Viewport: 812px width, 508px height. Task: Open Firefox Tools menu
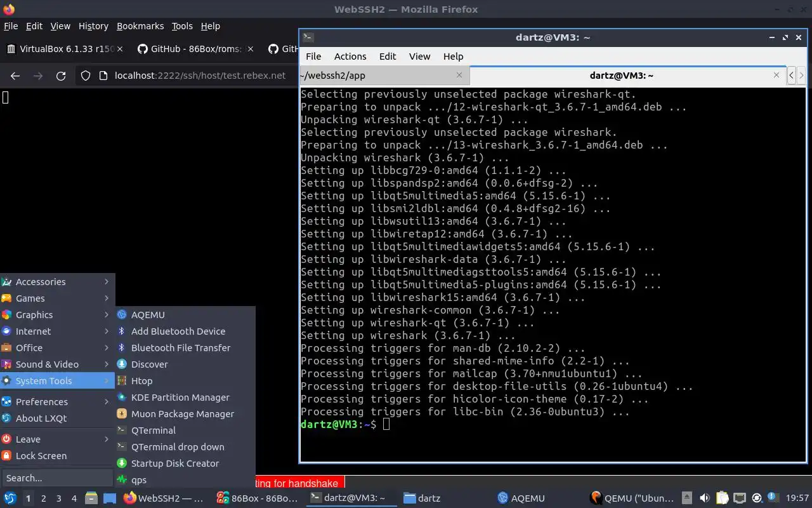coord(182,26)
